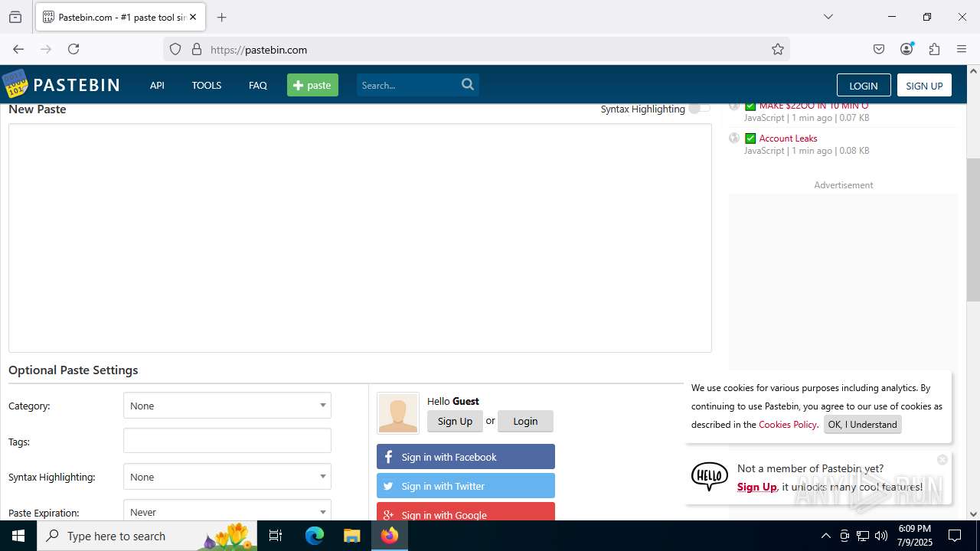Open the Save to Pocket icon
Image resolution: width=980 pixels, height=551 pixels.
[x=879, y=49]
